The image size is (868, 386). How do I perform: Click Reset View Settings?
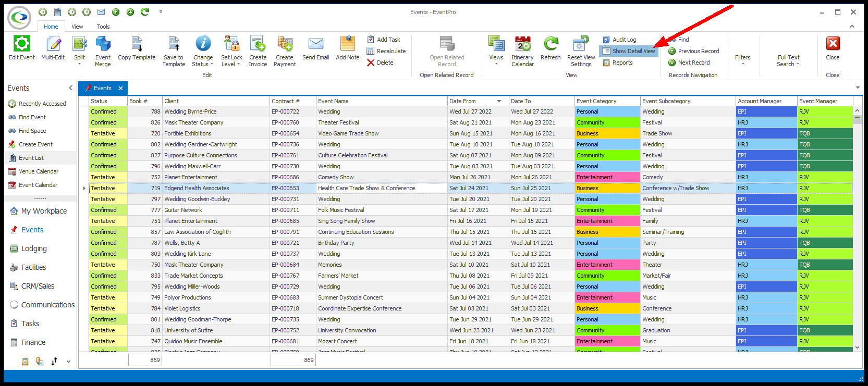[x=581, y=51]
